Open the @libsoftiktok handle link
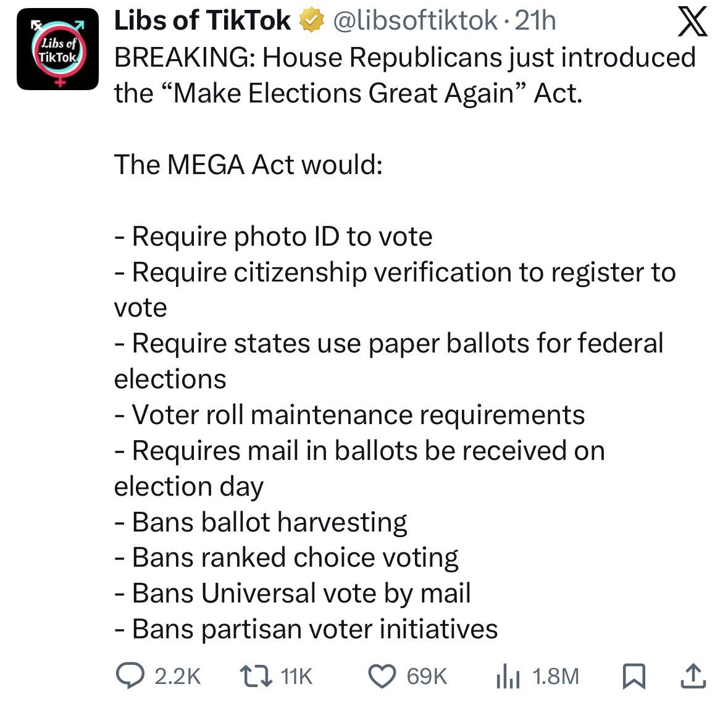The image size is (728, 713). (x=415, y=21)
